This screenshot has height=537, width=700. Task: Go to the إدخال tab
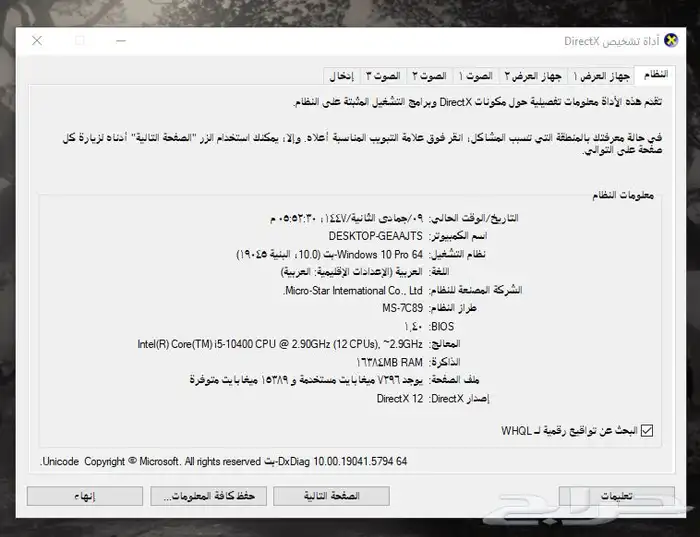[342, 76]
